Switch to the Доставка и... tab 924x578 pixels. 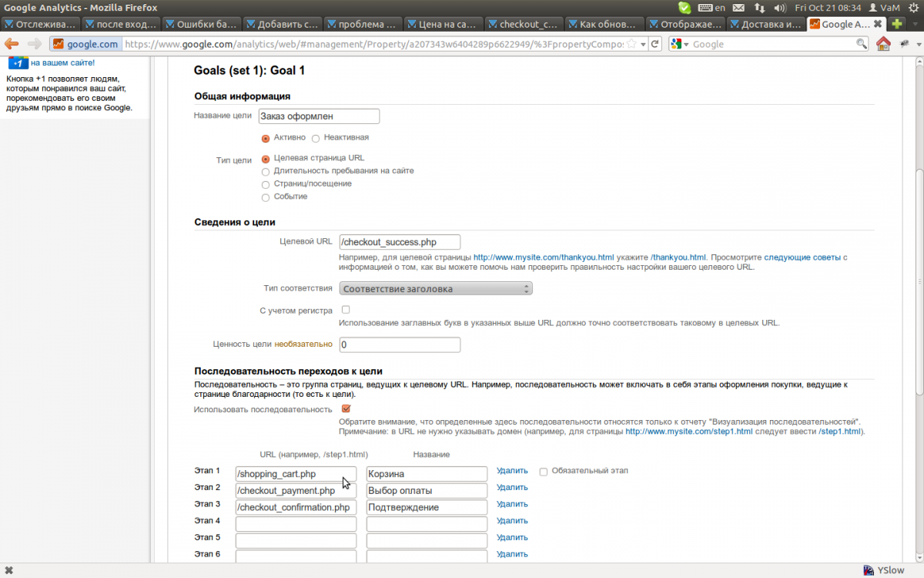coord(766,24)
